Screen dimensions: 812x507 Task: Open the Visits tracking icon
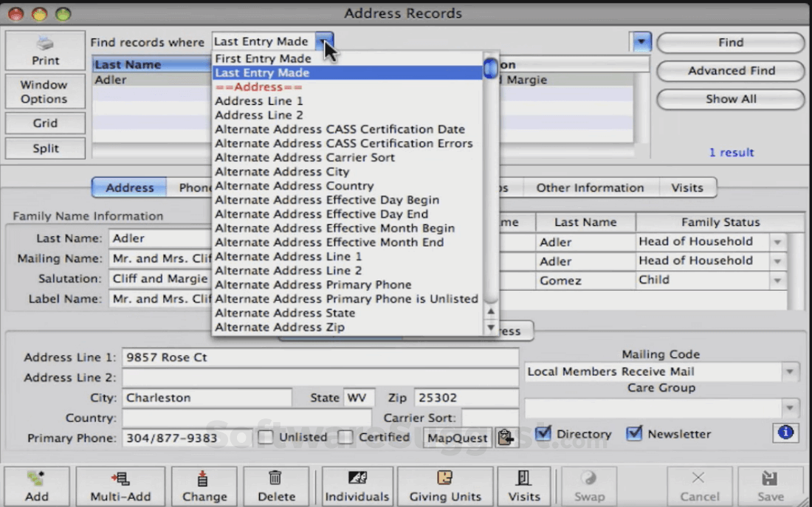(x=524, y=486)
